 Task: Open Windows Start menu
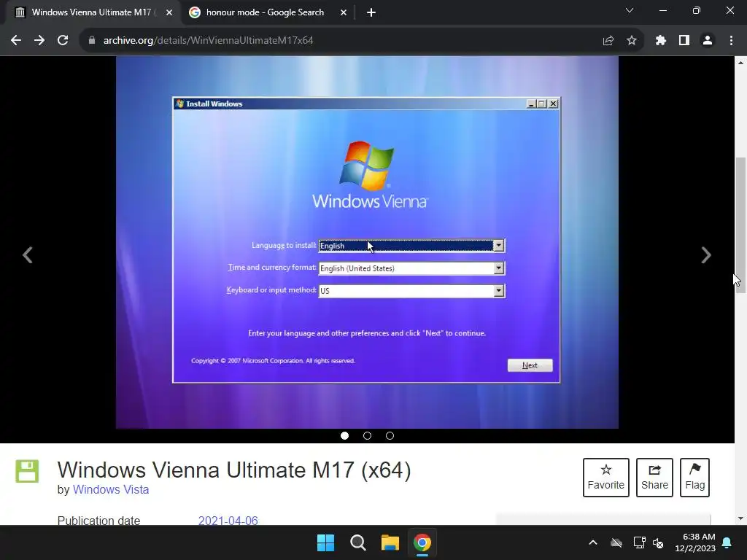326,542
